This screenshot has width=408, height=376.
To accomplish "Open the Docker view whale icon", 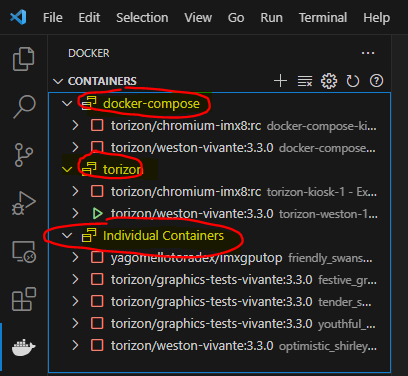I will (x=24, y=347).
